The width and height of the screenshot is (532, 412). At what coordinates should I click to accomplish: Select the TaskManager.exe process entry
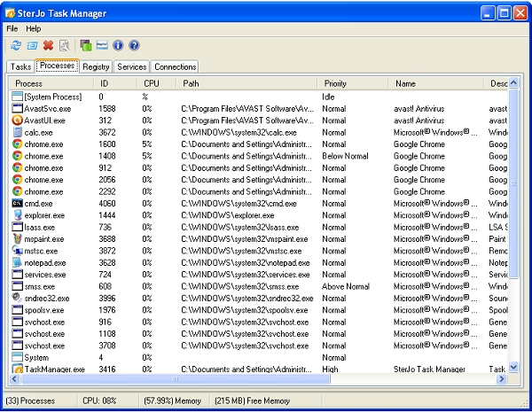pos(54,369)
